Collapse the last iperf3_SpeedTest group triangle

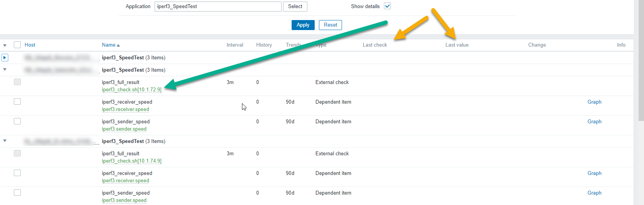point(5,141)
